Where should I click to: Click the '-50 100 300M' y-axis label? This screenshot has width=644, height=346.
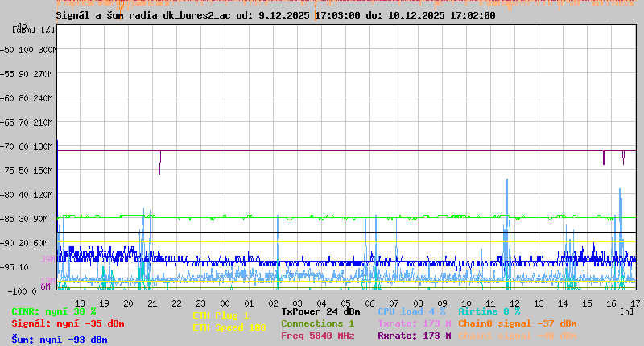(27, 50)
